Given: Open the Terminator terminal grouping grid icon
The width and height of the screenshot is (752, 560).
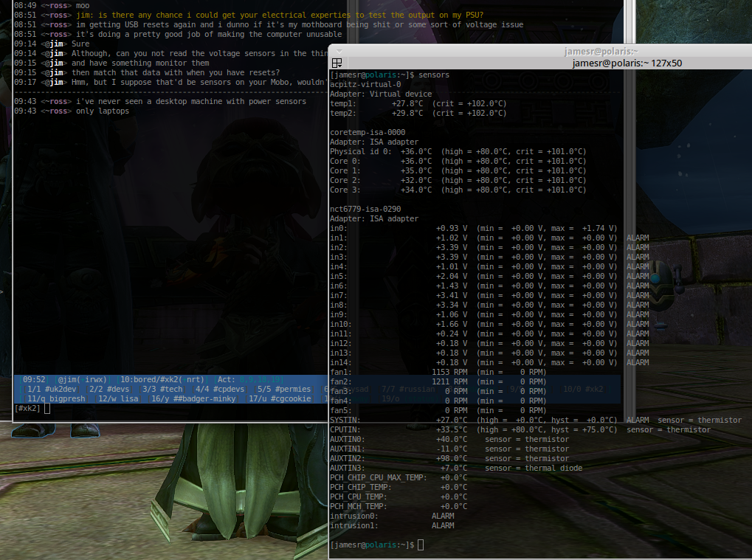Looking at the screenshot, I should pos(337,63).
